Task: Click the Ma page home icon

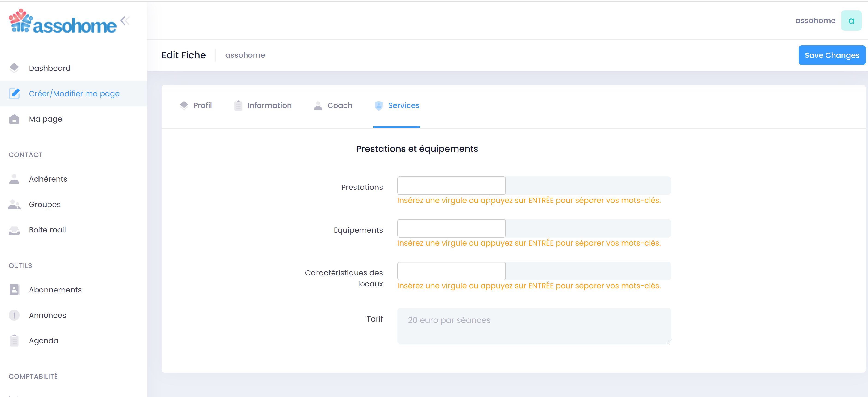Action: click(14, 119)
